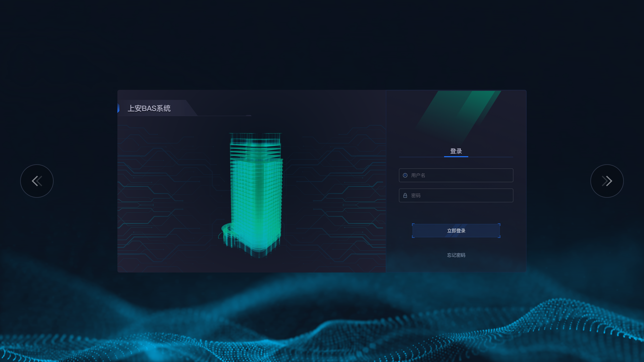Click the next double-chevron arrow button
This screenshot has height=362, width=644.
(607, 181)
